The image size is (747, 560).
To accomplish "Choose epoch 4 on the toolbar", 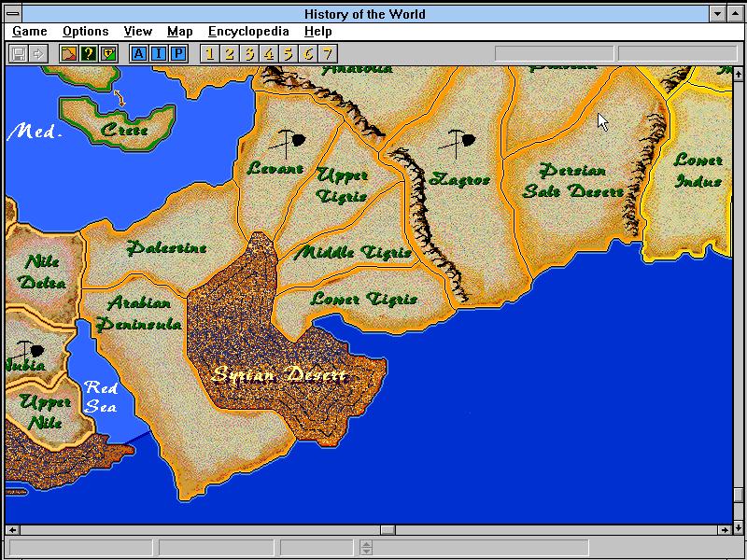I will pos(269,54).
